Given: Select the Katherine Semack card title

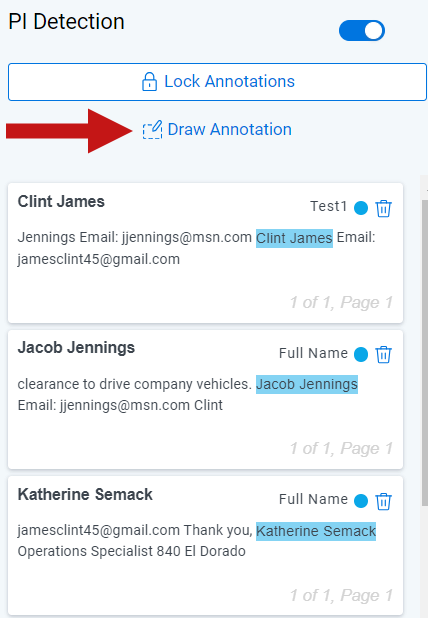Looking at the screenshot, I should 85,494.
